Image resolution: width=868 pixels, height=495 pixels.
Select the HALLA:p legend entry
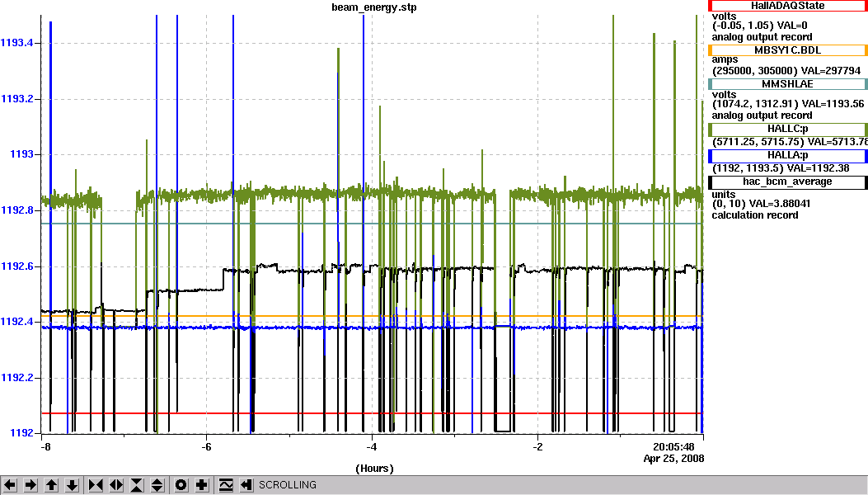(787, 156)
